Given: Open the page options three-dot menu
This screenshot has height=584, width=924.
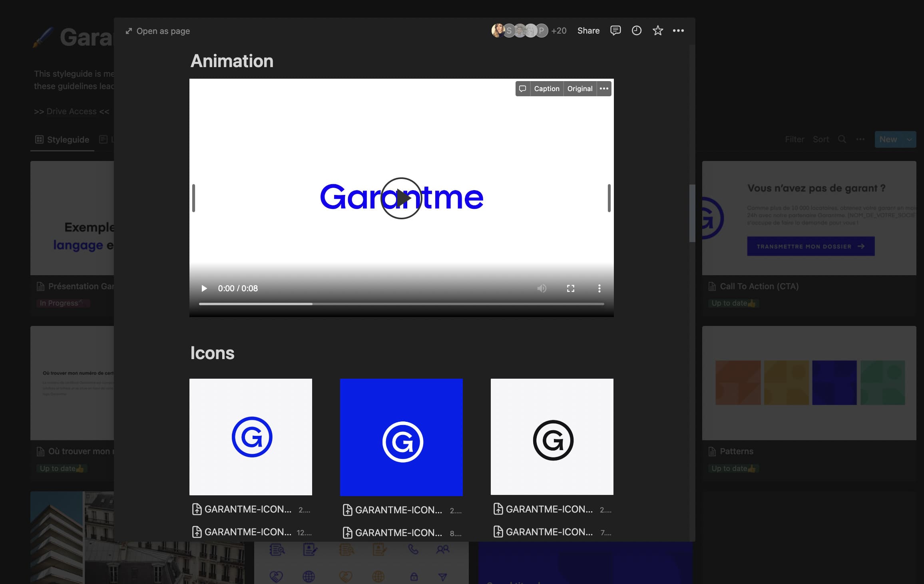Looking at the screenshot, I should click(678, 30).
